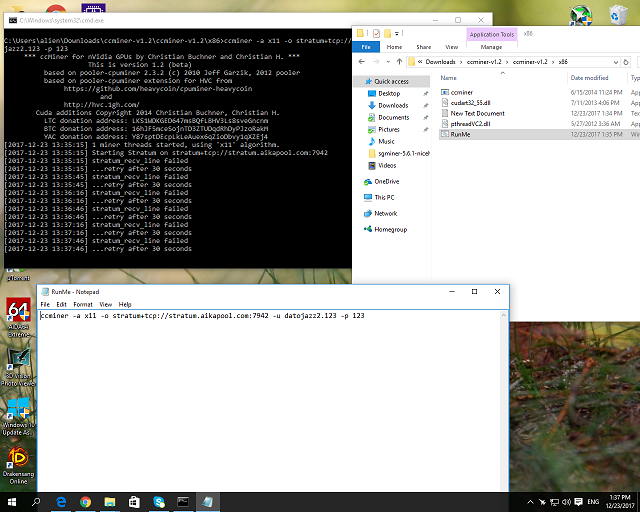Open Microsoft Store from taskbar

click(x=134, y=502)
